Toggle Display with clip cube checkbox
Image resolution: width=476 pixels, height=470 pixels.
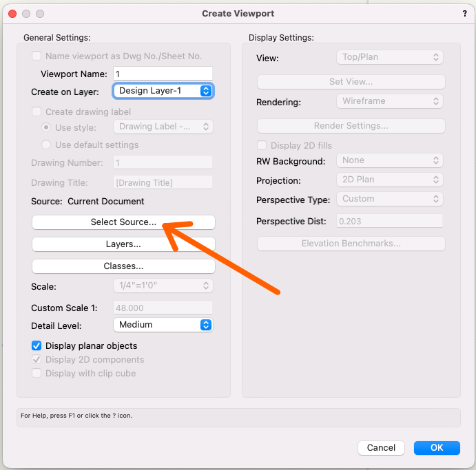click(37, 373)
